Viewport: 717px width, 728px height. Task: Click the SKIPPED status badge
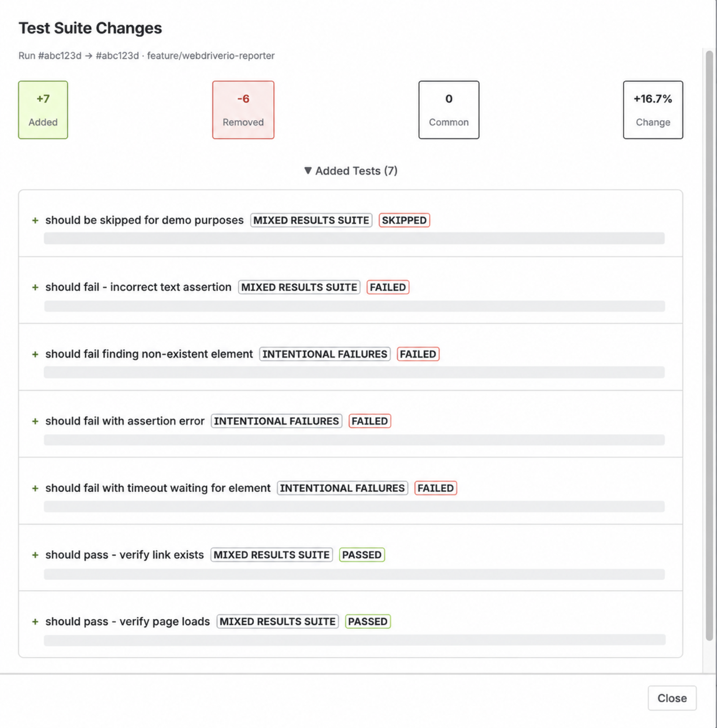point(404,220)
